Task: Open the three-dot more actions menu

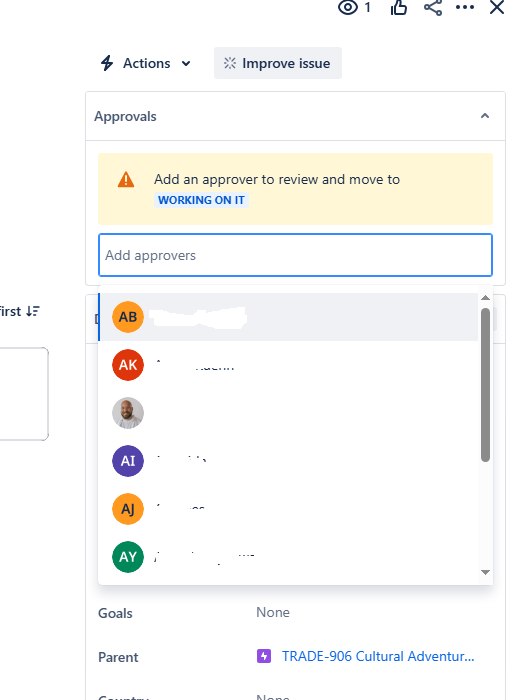Action: pos(465,8)
